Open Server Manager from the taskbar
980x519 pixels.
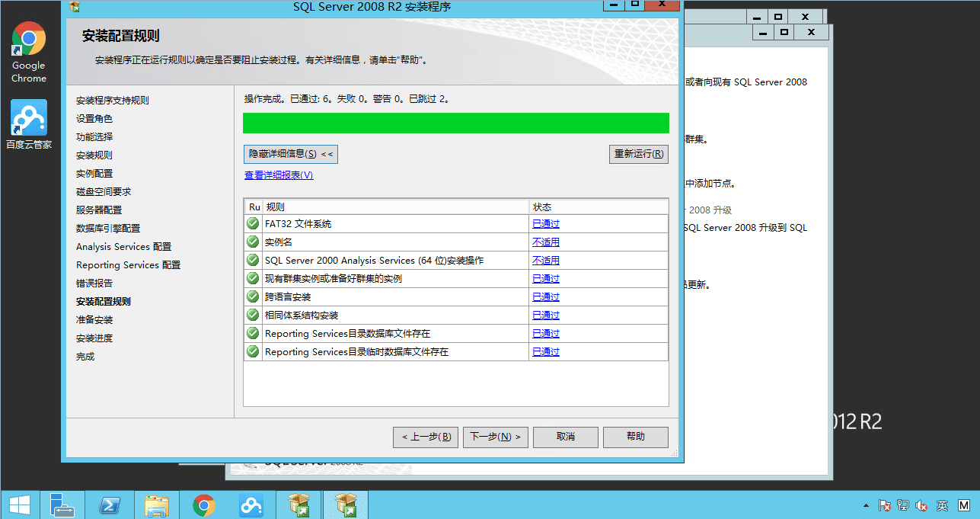pos(62,505)
